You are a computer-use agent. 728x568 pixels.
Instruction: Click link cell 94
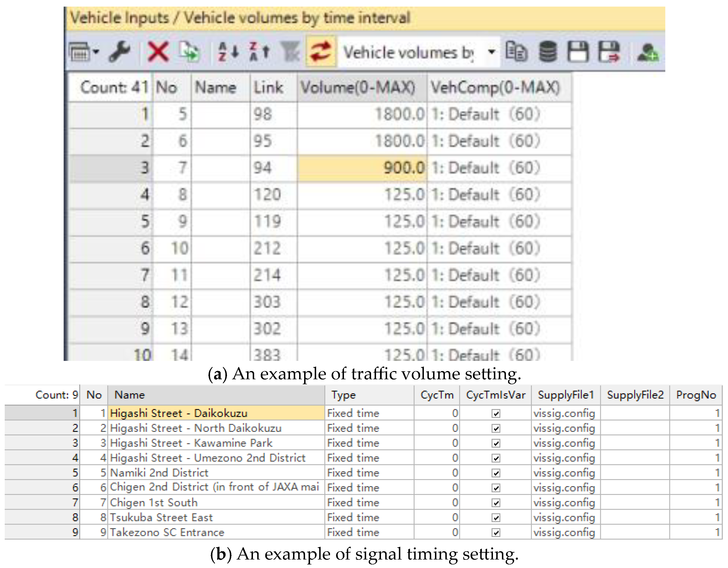(x=274, y=168)
